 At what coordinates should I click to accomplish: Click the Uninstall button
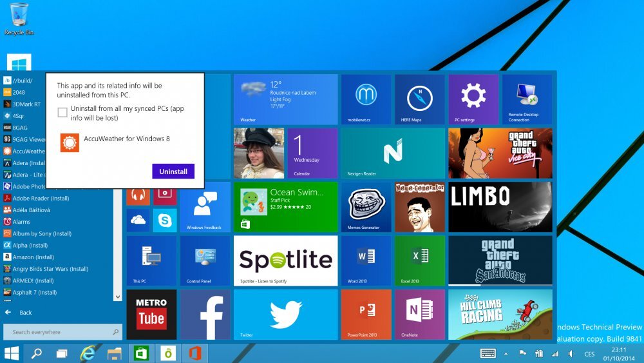point(173,172)
